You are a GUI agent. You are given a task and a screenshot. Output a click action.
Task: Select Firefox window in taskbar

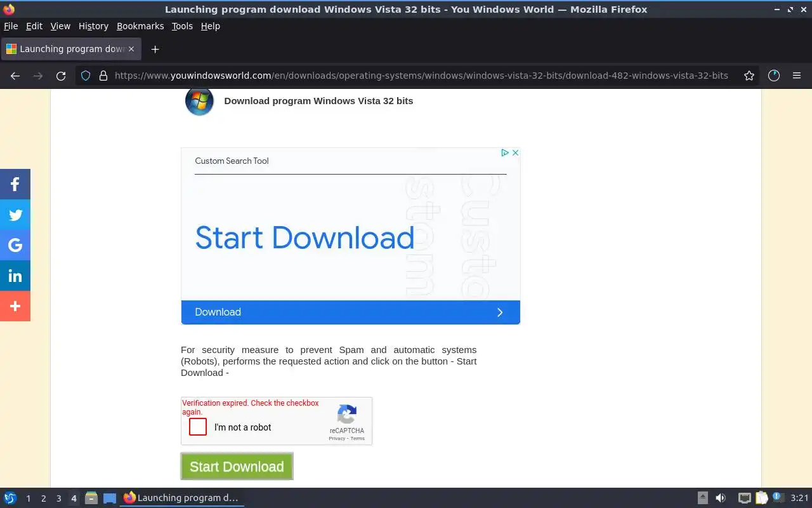[x=182, y=498]
